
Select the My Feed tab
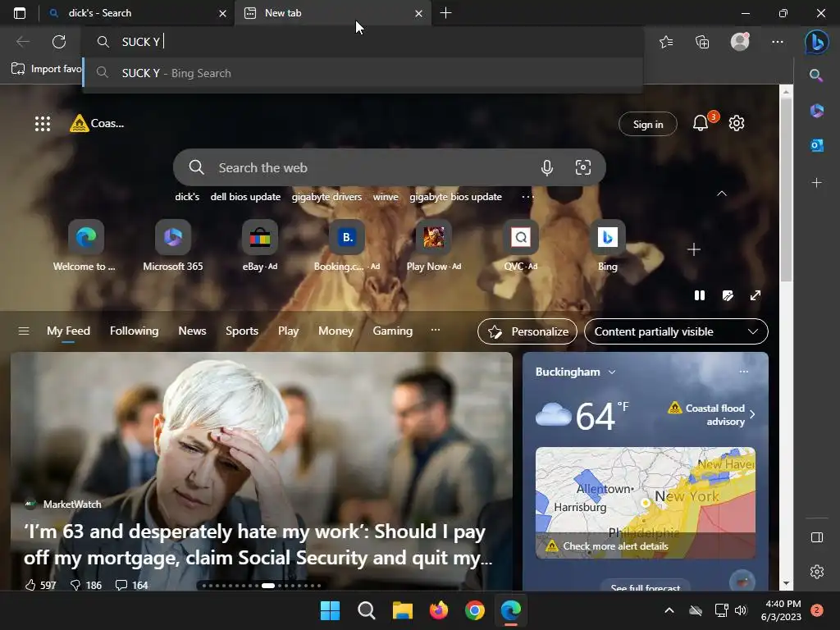click(x=68, y=331)
